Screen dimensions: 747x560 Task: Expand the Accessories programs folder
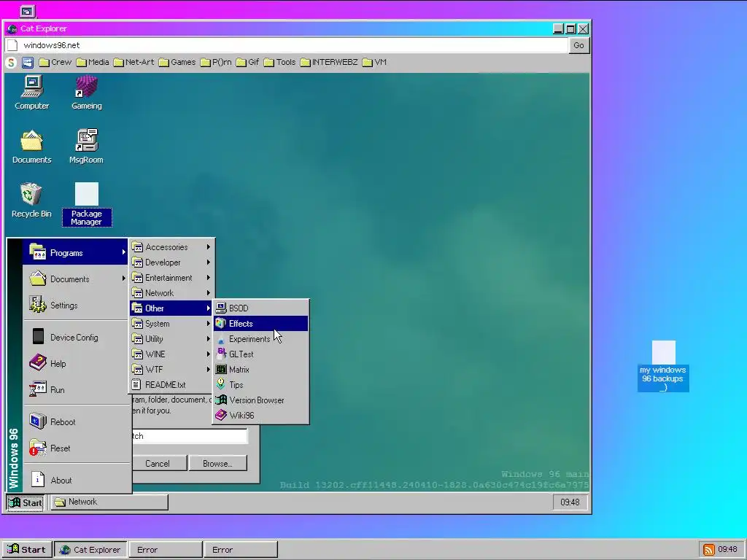(171, 246)
